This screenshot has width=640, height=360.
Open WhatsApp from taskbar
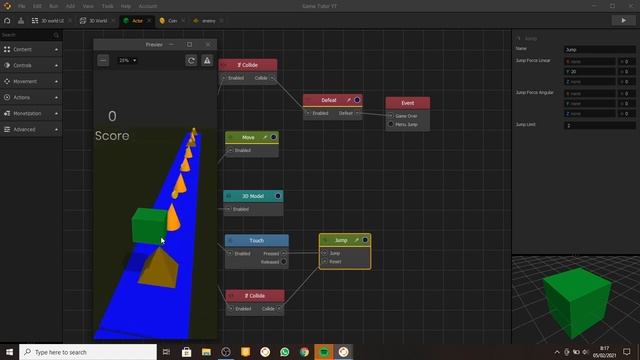click(x=284, y=352)
